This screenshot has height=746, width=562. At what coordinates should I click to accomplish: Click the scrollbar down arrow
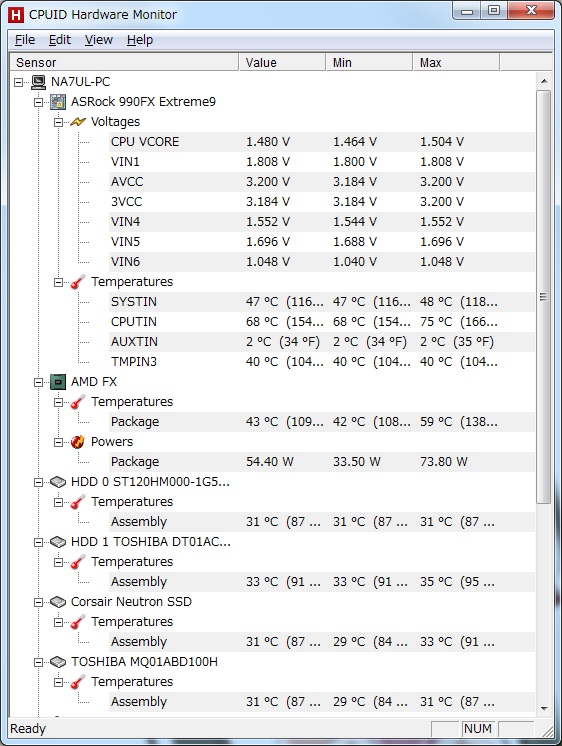544,708
